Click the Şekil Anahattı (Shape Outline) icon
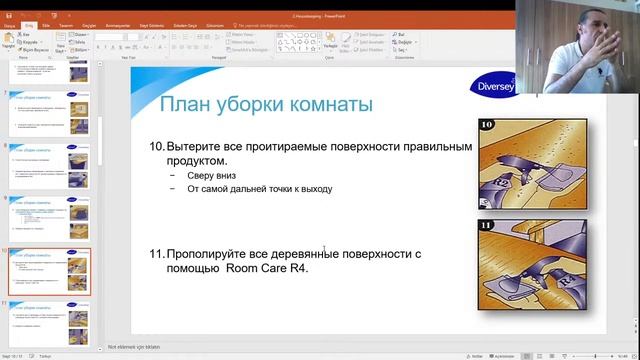The height and width of the screenshot is (360, 640). point(356,42)
